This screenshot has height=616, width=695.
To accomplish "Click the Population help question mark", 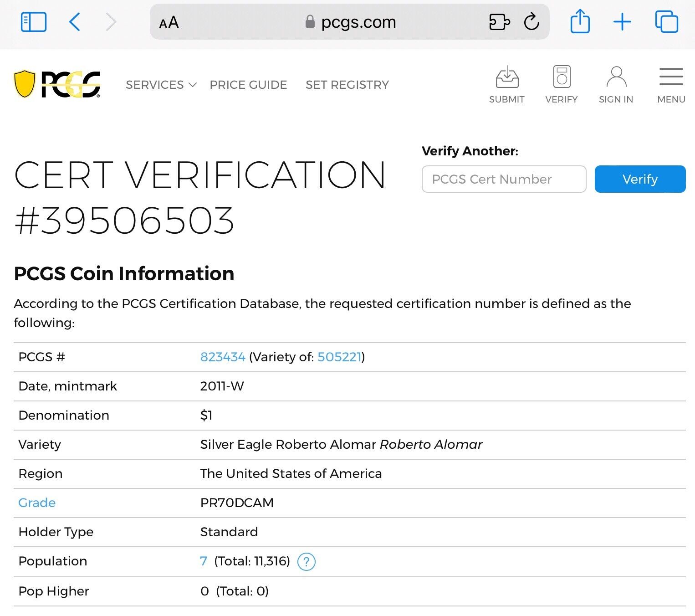I will [307, 562].
